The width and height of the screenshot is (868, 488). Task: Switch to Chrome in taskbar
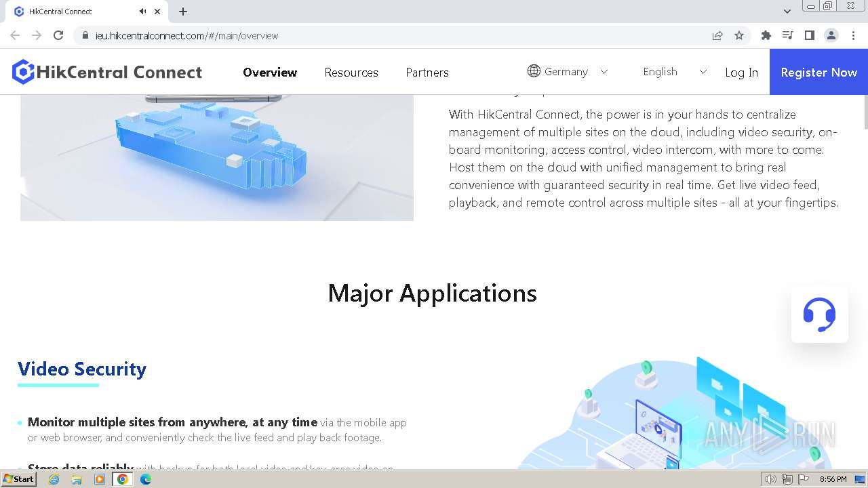click(x=123, y=479)
